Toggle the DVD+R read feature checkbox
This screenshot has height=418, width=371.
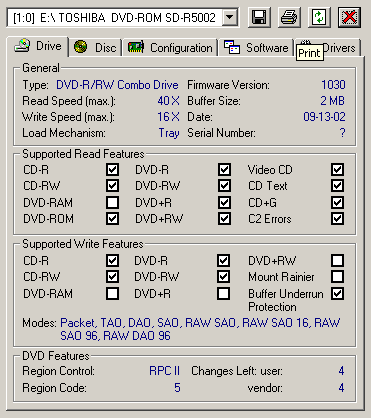(x=224, y=202)
